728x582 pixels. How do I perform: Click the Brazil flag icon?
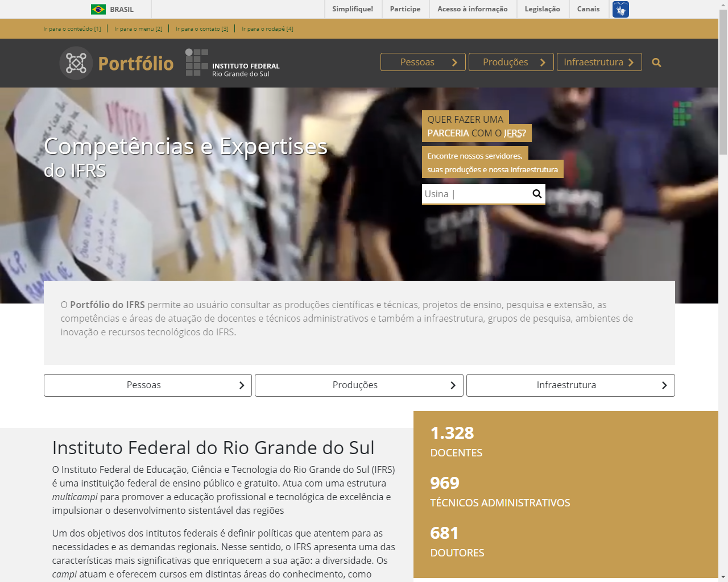click(98, 10)
